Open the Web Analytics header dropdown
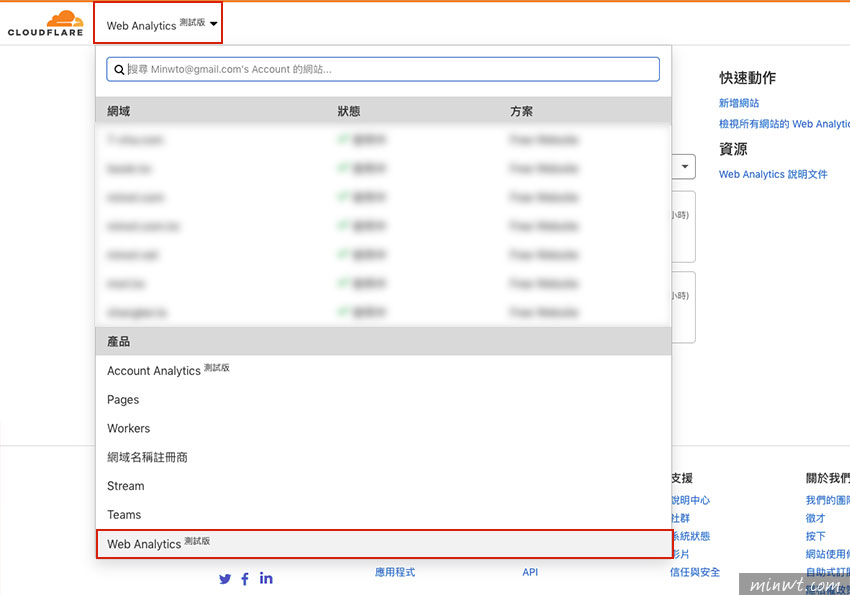 tap(162, 24)
